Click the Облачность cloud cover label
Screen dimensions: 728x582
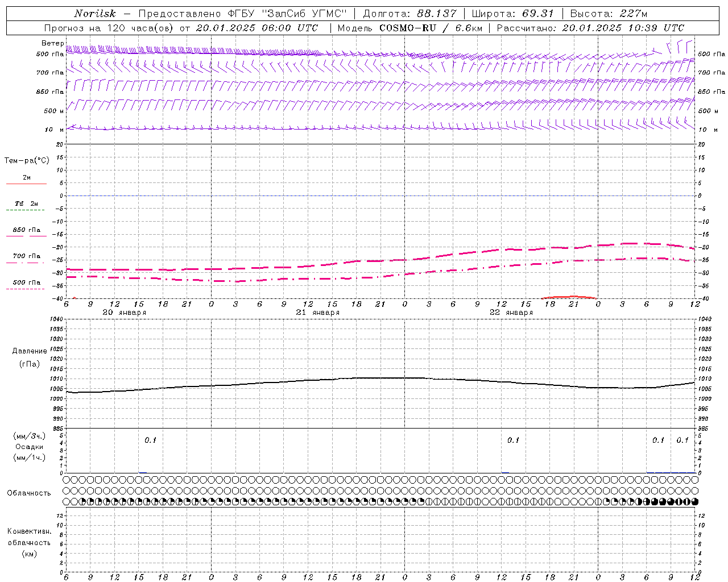[x=29, y=493]
